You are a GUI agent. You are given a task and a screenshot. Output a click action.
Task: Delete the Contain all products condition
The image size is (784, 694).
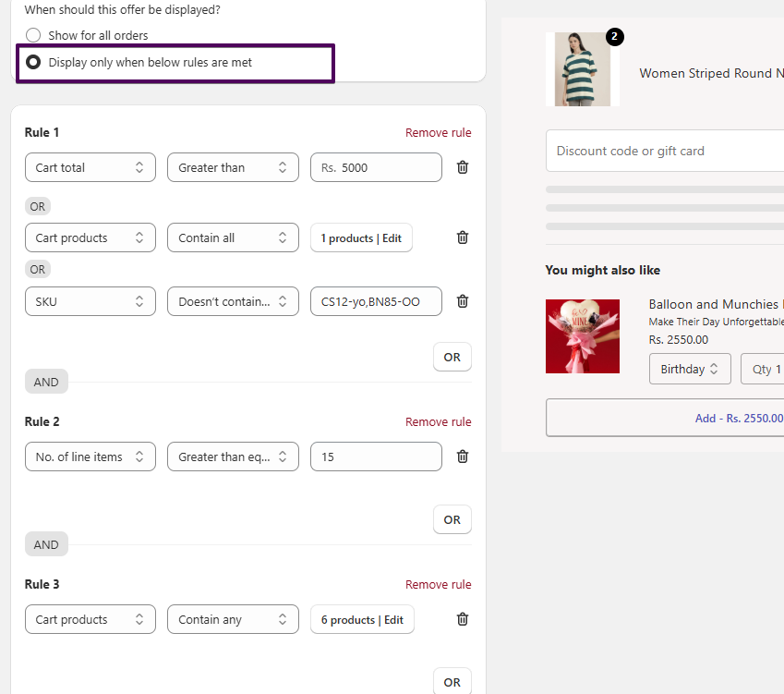click(463, 237)
